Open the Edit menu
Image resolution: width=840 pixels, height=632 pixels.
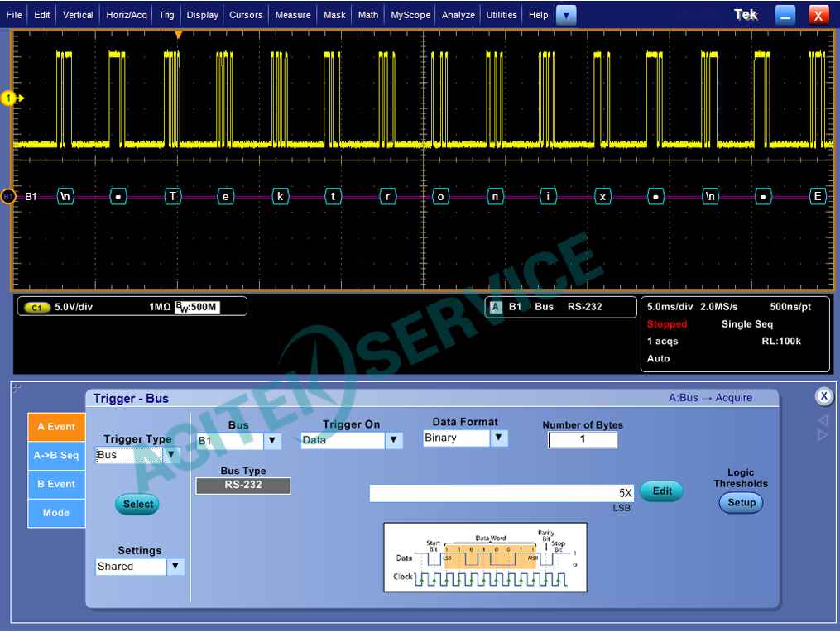coord(41,15)
